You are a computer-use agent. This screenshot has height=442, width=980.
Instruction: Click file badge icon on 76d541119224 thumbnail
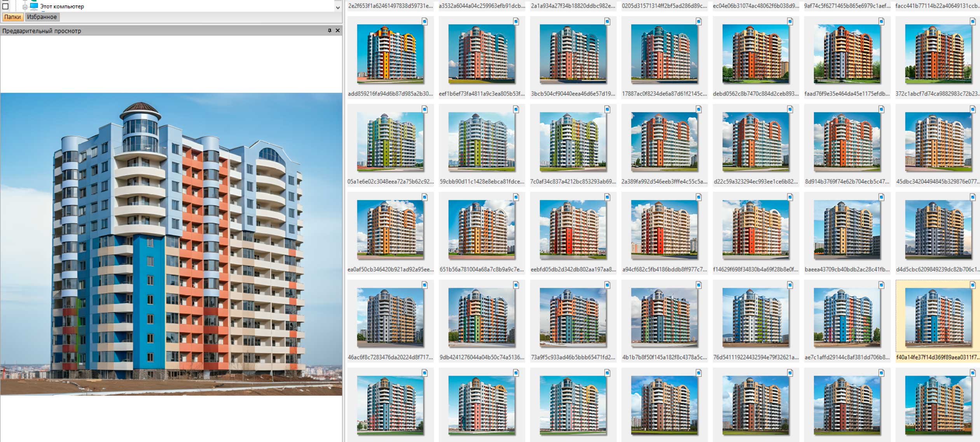tap(790, 285)
